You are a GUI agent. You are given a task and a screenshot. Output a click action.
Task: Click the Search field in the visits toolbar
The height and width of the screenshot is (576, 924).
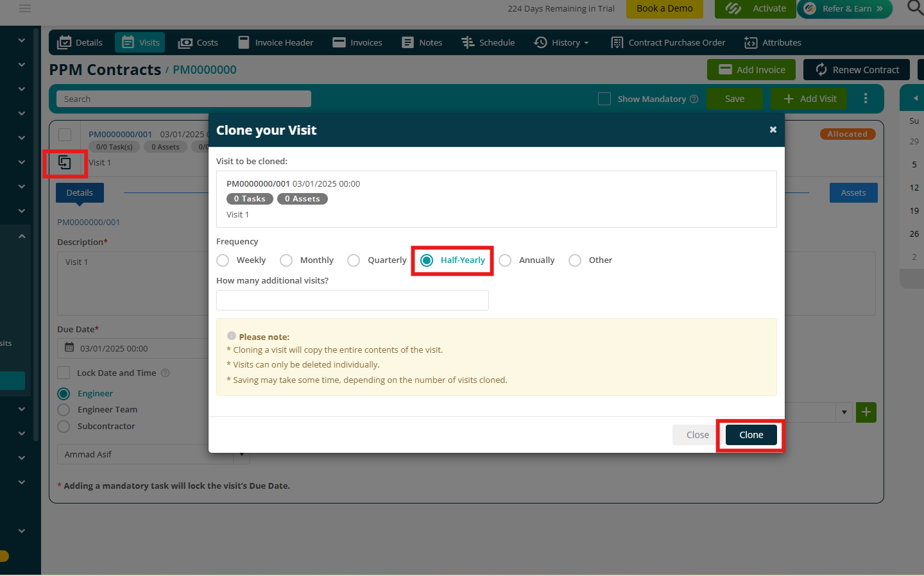click(x=184, y=99)
